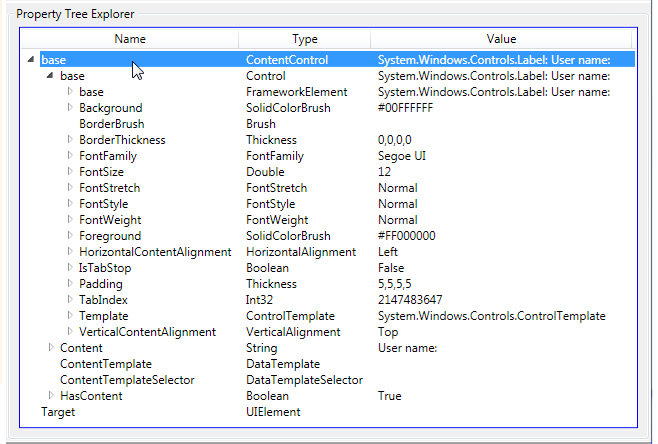Expand the Background property node
The width and height of the screenshot is (658, 444).
[70, 107]
